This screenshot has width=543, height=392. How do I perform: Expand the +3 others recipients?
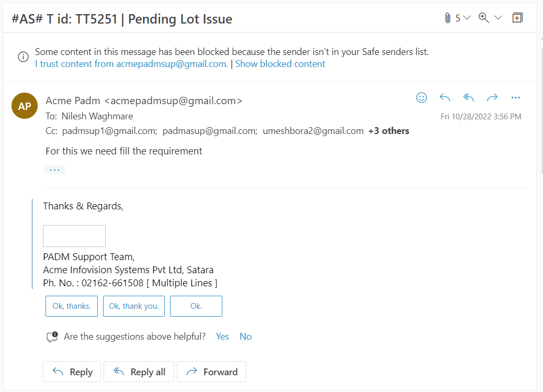point(389,131)
